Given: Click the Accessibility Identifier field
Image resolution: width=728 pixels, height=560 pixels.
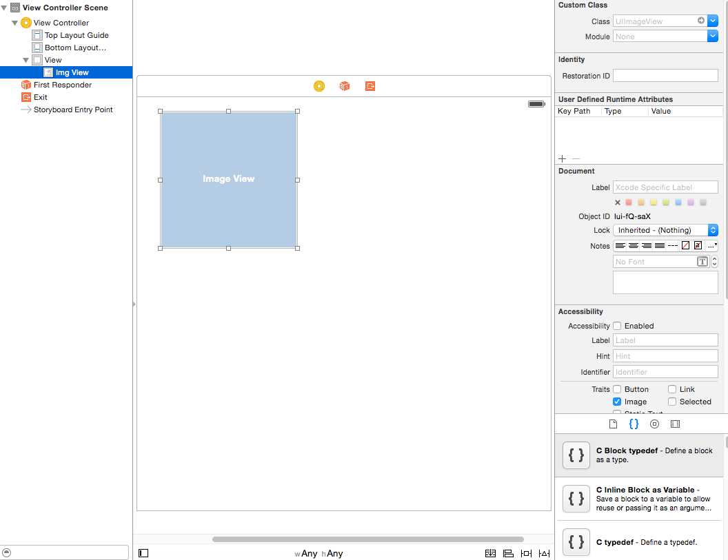Looking at the screenshot, I should point(665,372).
